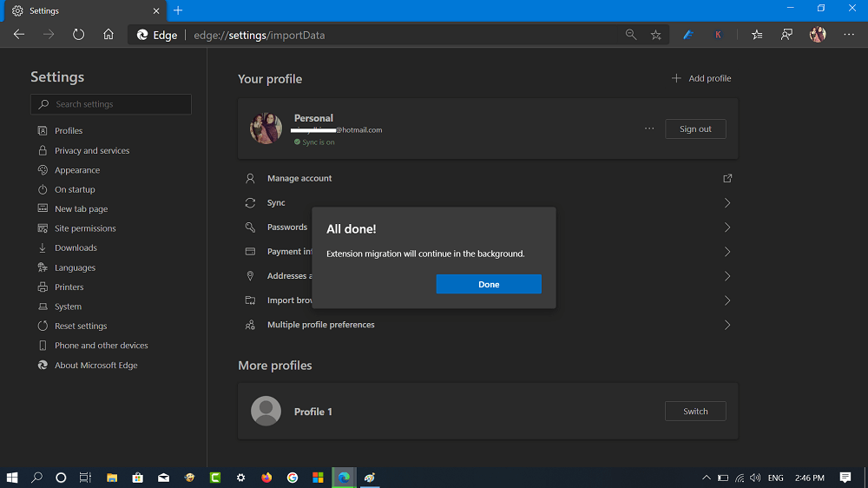Expand the Payment info row chevron

(727, 252)
